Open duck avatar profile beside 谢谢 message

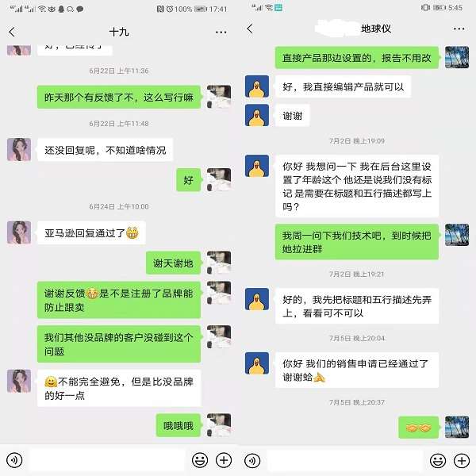257,115
